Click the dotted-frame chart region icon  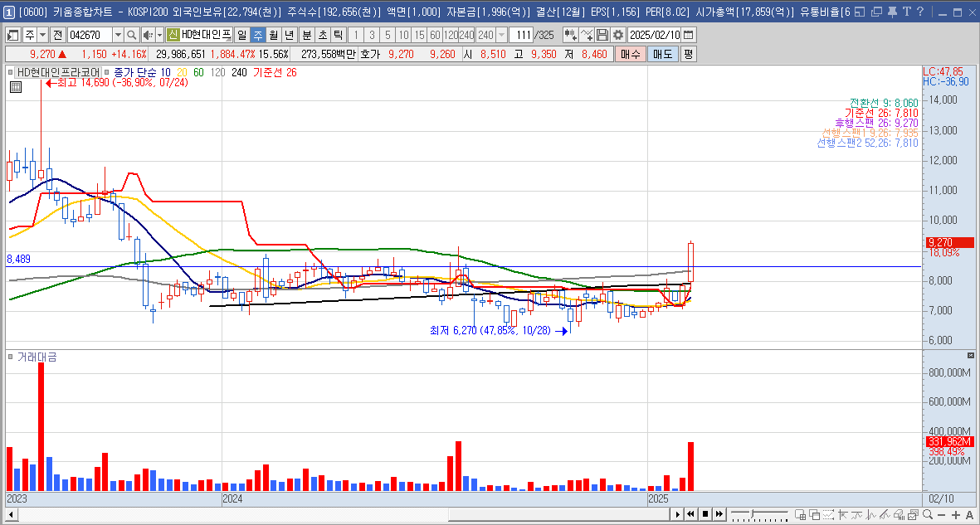click(829, 514)
